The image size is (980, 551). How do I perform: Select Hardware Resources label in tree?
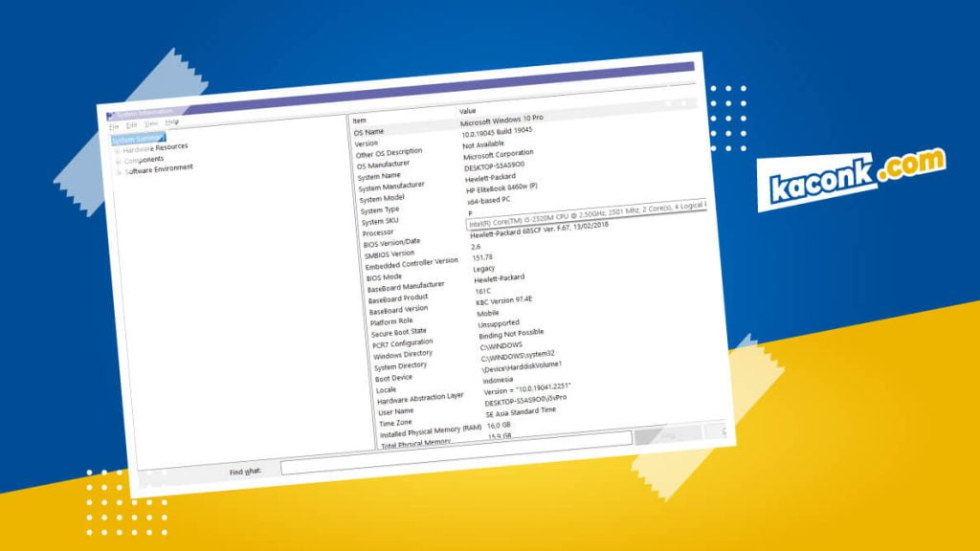pyautogui.click(x=156, y=148)
